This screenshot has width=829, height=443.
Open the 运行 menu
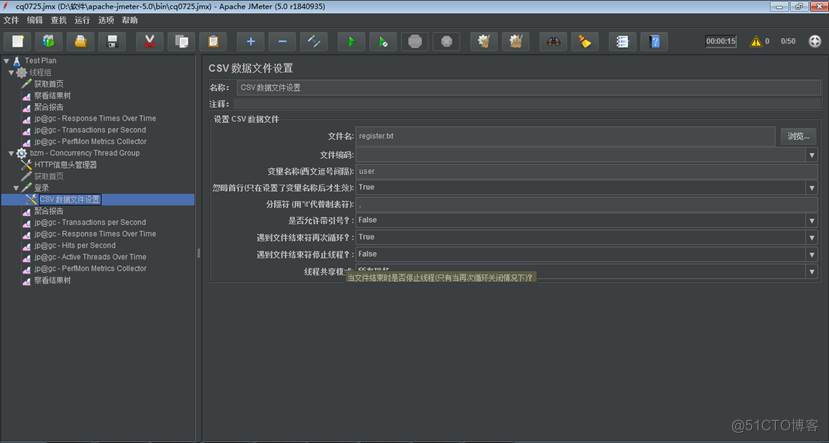click(x=82, y=20)
